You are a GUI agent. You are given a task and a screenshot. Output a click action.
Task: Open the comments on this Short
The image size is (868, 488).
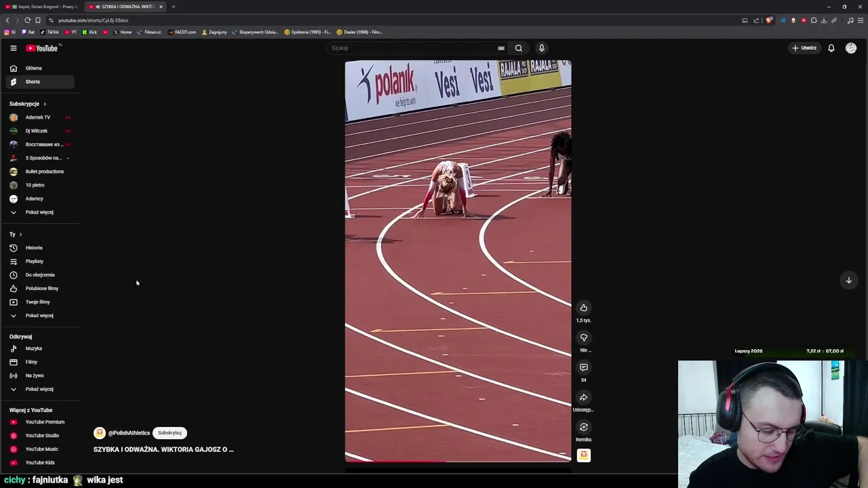click(x=583, y=367)
